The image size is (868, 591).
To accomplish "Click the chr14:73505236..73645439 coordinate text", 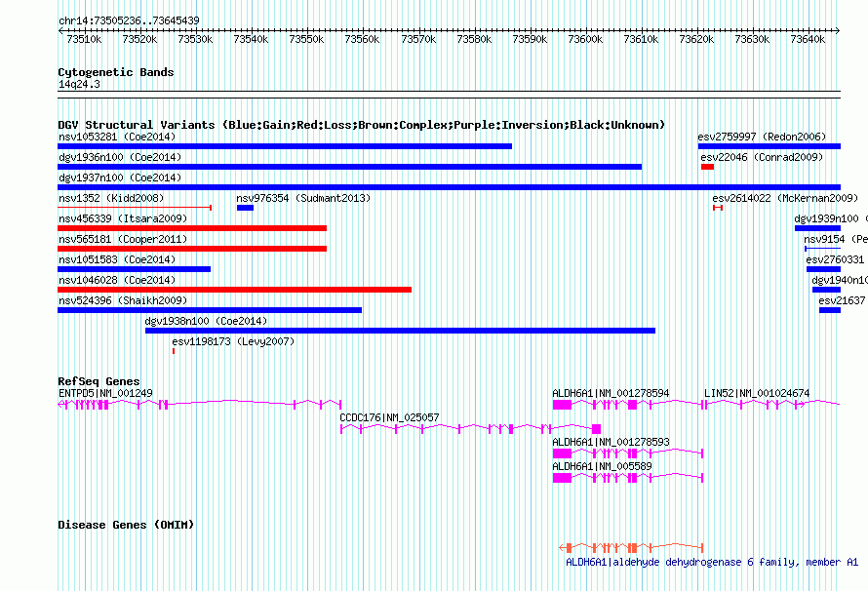I will point(129,21).
